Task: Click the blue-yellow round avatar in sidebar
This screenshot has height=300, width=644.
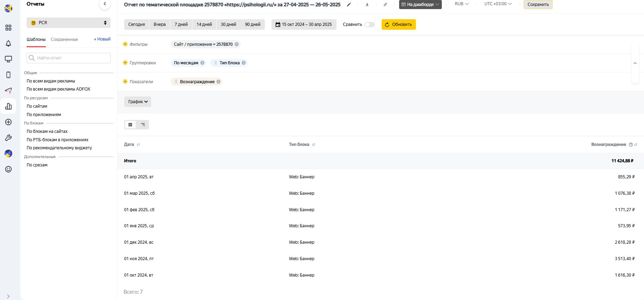Action: coord(8,153)
